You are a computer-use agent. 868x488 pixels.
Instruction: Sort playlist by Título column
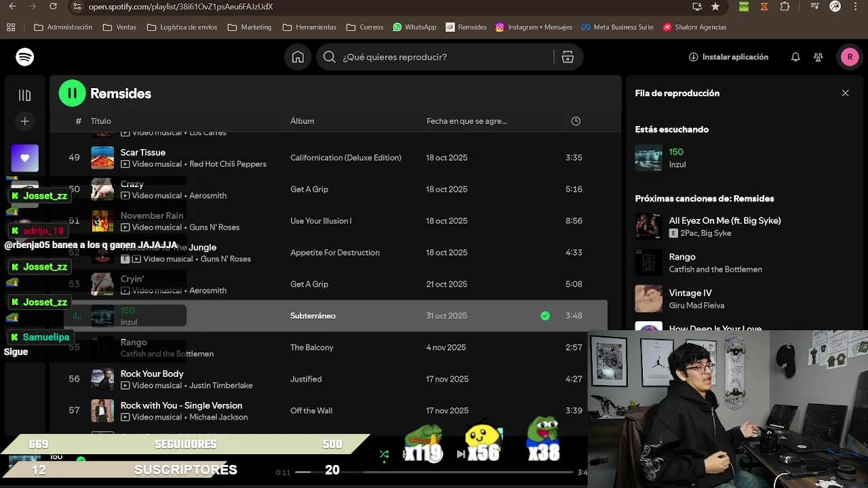coord(101,121)
